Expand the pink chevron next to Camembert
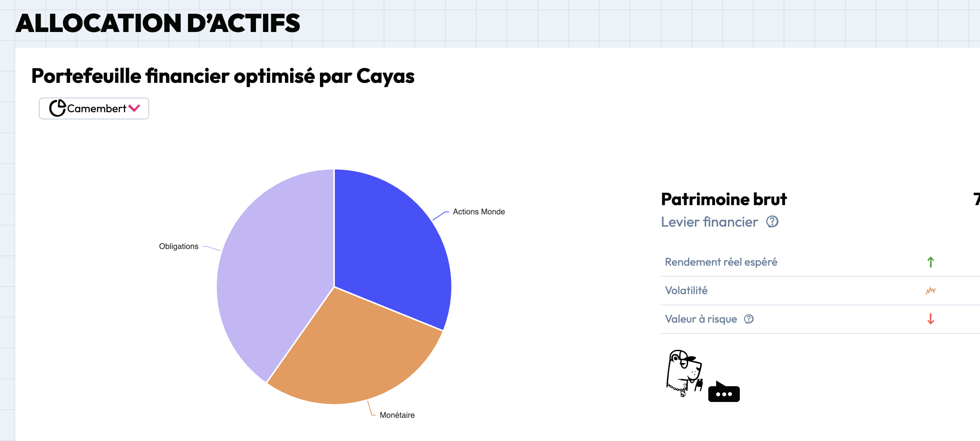This screenshot has width=980, height=441. coord(134,108)
